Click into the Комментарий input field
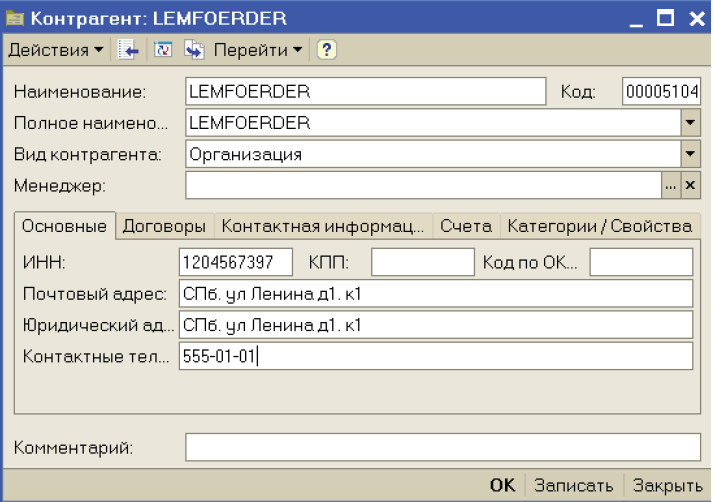 pyautogui.click(x=443, y=446)
